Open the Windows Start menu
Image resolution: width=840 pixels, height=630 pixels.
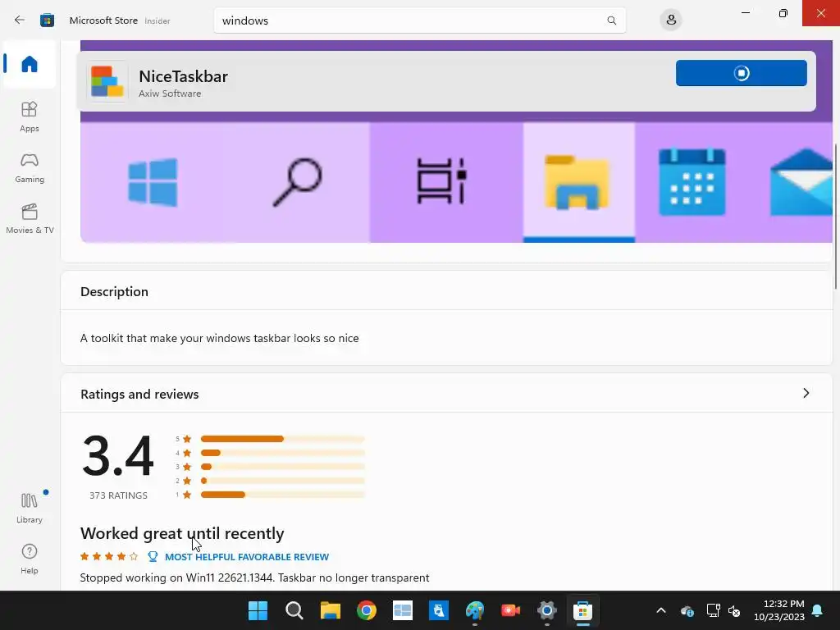258,610
